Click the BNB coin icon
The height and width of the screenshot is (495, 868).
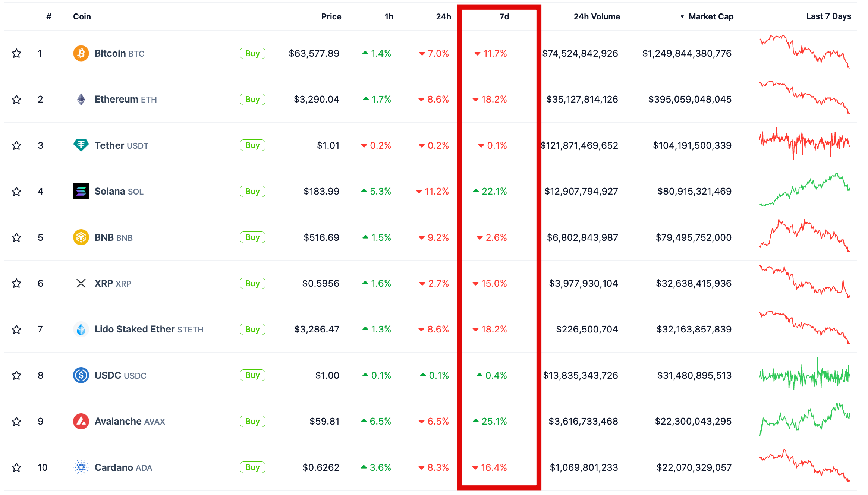pyautogui.click(x=81, y=237)
